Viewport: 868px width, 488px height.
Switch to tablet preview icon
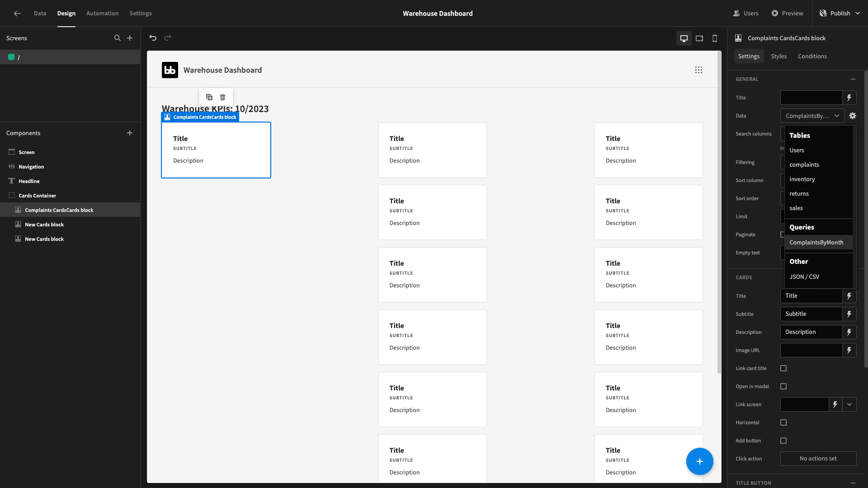(699, 38)
